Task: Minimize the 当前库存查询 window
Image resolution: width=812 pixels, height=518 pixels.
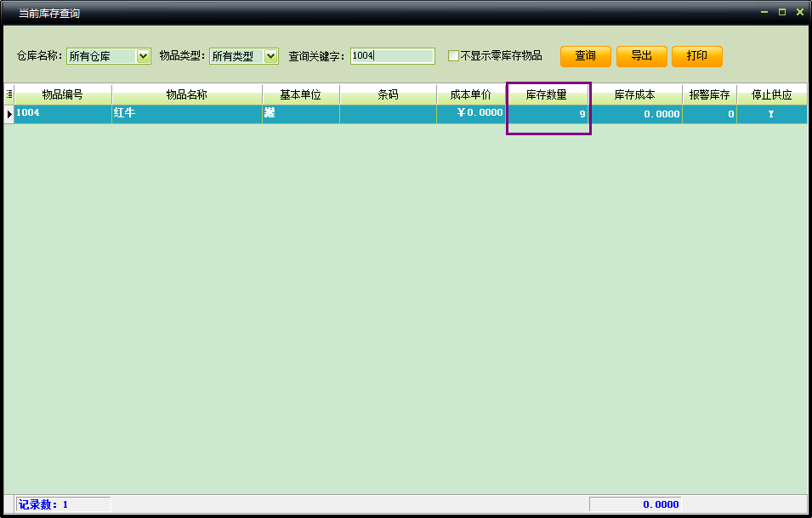Action: click(764, 12)
